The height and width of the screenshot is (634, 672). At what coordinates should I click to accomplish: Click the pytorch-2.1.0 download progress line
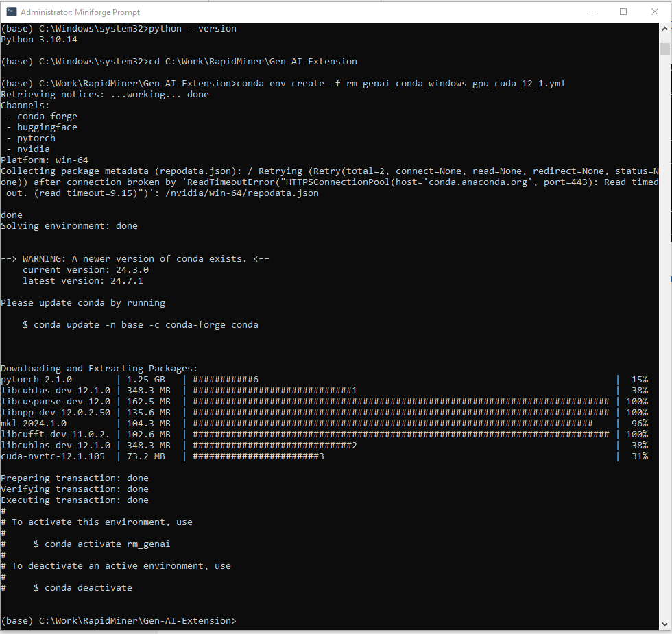[137, 379]
